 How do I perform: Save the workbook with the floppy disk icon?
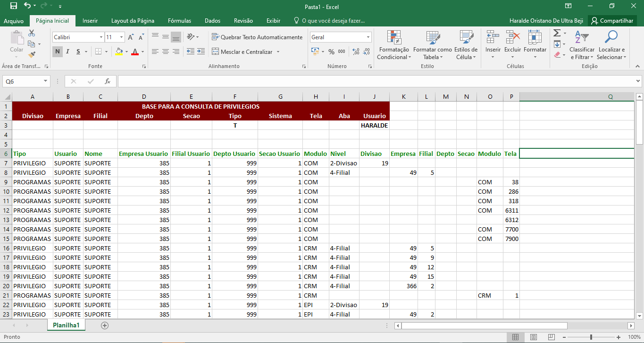tap(13, 6)
